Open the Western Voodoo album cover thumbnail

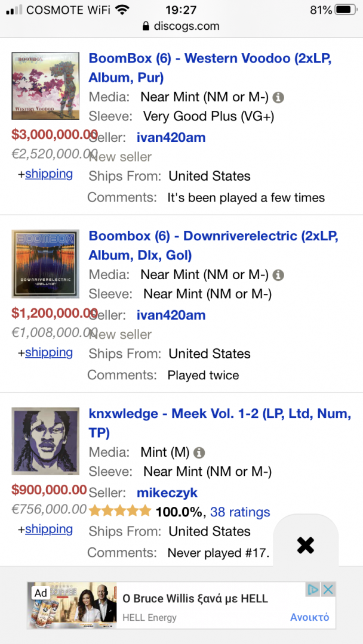click(45, 86)
